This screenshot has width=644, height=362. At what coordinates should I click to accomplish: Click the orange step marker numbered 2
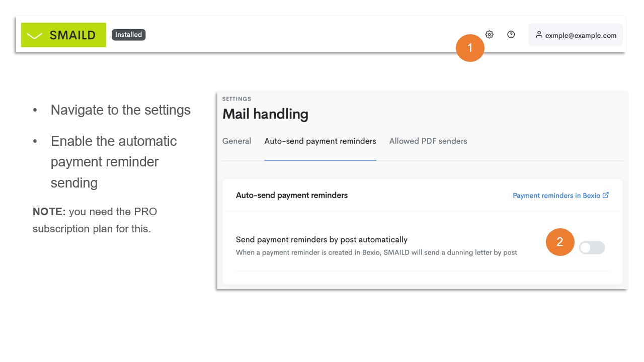[x=560, y=242]
